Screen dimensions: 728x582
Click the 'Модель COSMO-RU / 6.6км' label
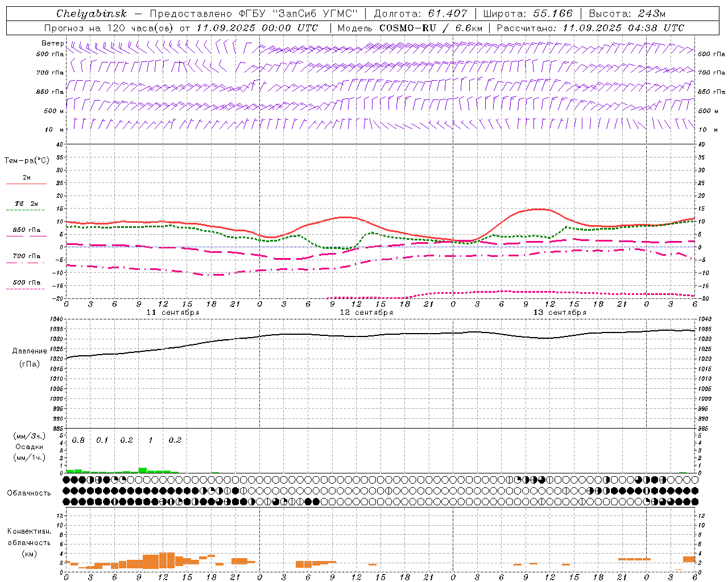click(409, 28)
